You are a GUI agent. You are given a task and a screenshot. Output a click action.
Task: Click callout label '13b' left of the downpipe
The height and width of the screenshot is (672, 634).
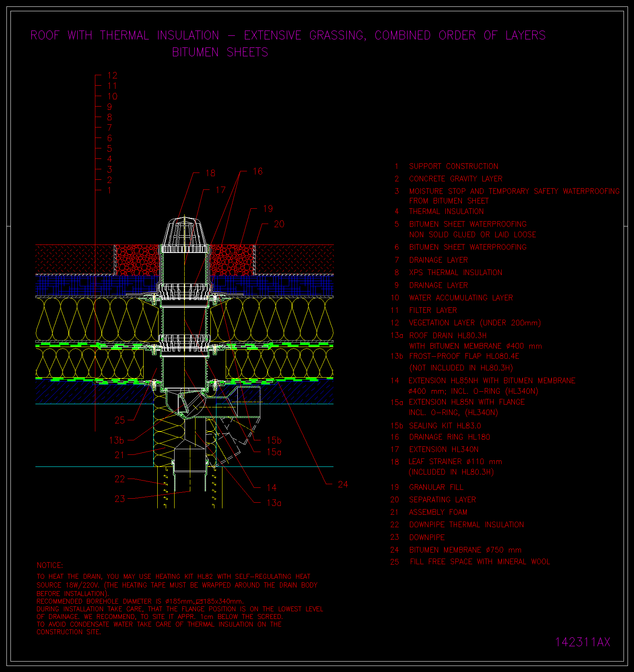point(117,440)
